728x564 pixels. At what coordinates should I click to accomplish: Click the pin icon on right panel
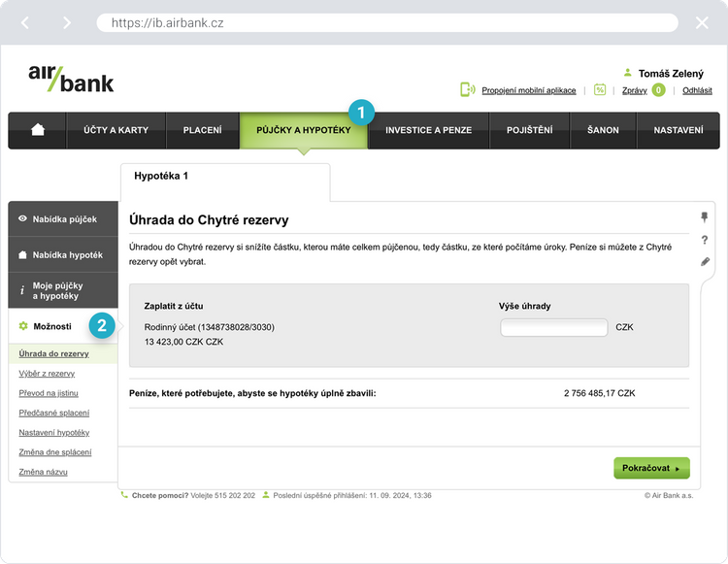[x=705, y=217]
